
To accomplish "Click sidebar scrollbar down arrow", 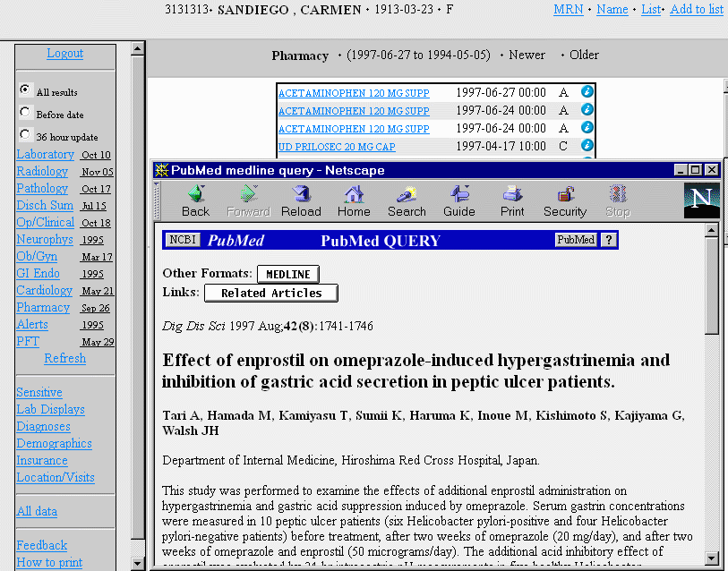I will coord(138,563).
